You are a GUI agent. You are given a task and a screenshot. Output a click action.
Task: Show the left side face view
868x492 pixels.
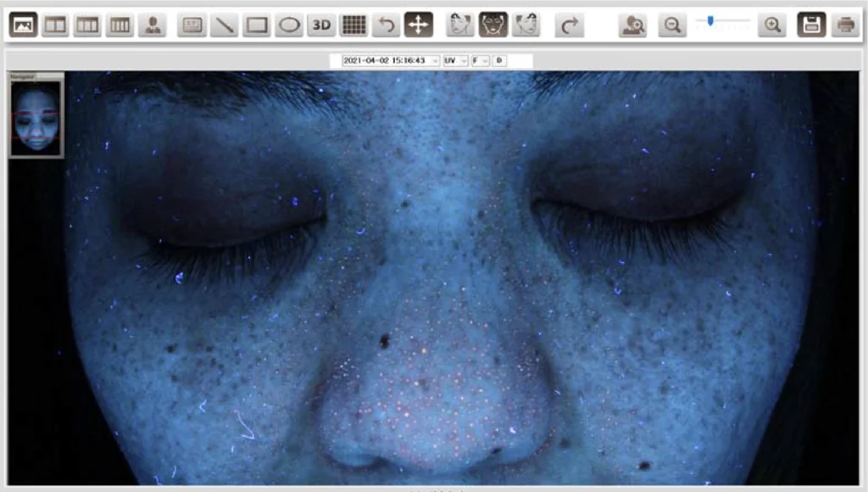tap(459, 25)
